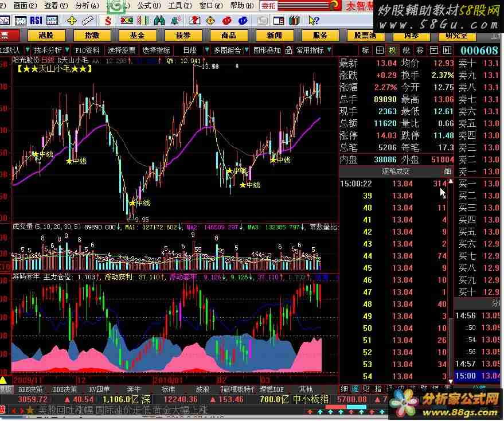Screen dimensions: 504x421
Task: Click the red-striped colored bars toolbar icon
Action: click(143, 21)
